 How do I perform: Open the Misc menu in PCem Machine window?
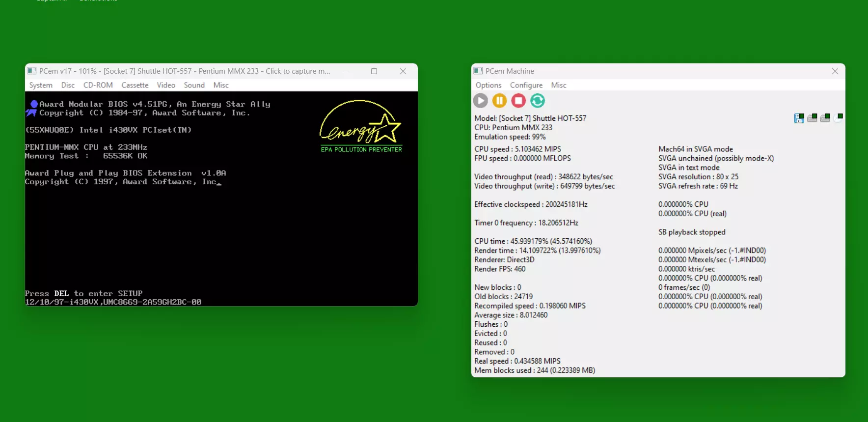(559, 85)
